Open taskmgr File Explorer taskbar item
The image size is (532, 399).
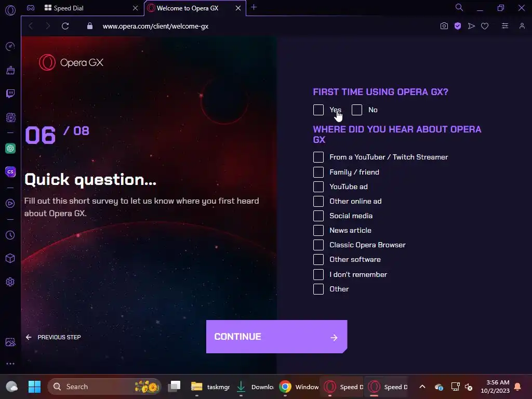pyautogui.click(x=210, y=387)
